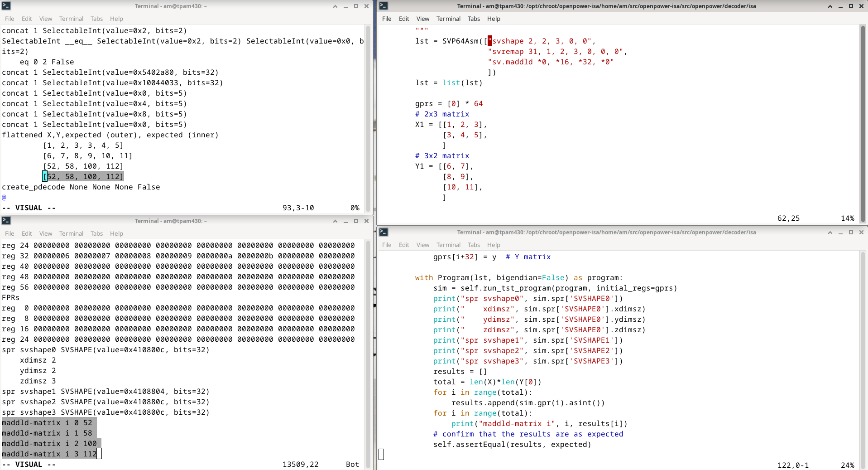Roll up the top-left terminal using the arrow icon
This screenshot has width=868, height=470.
coord(335,6)
